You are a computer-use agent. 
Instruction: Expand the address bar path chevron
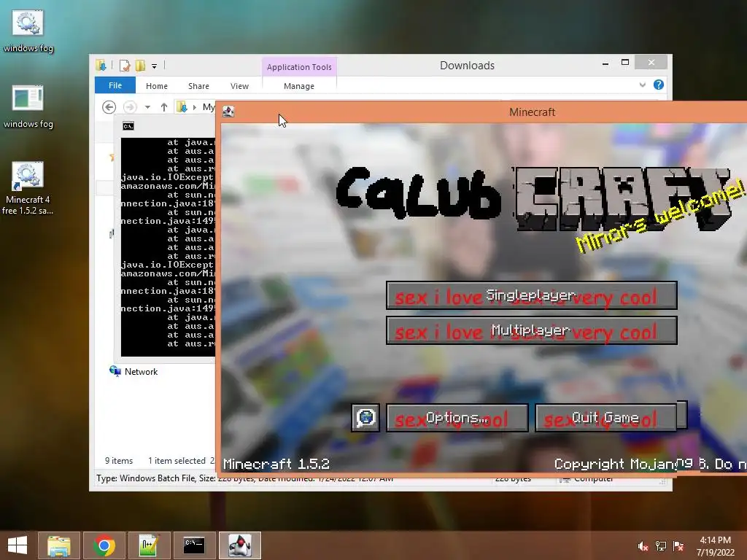tap(194, 107)
